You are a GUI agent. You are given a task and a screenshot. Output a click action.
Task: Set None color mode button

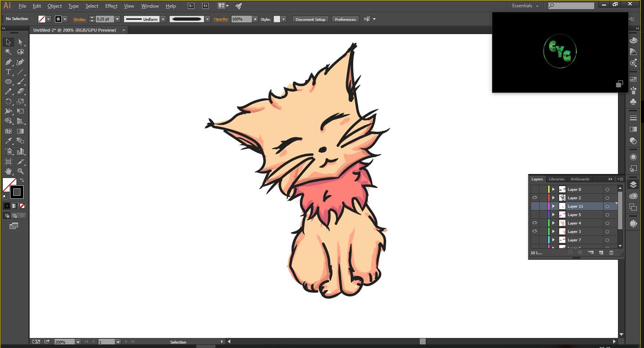[x=22, y=206]
